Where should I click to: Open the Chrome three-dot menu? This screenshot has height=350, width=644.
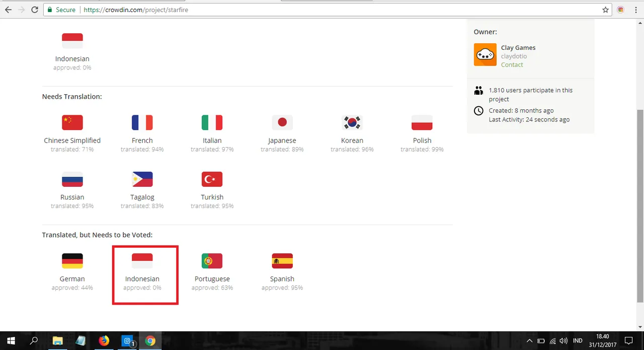point(635,10)
